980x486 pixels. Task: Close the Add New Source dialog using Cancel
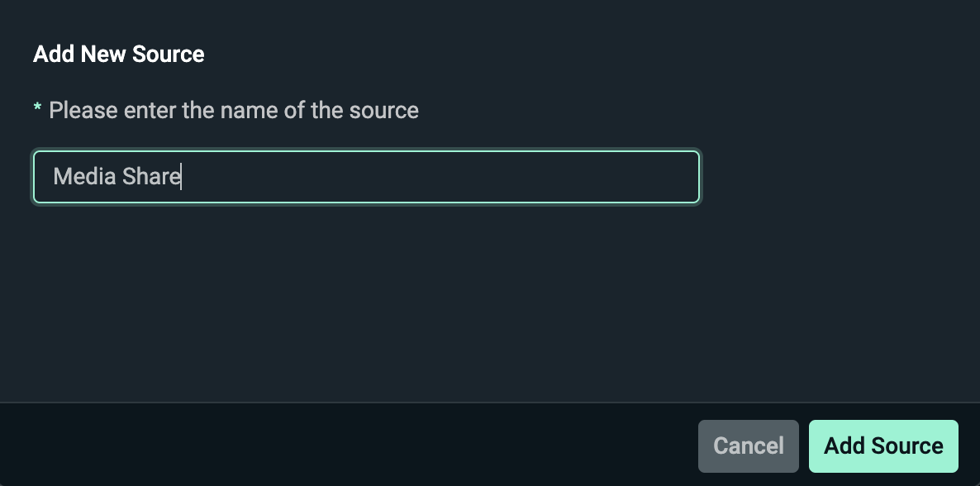(748, 445)
